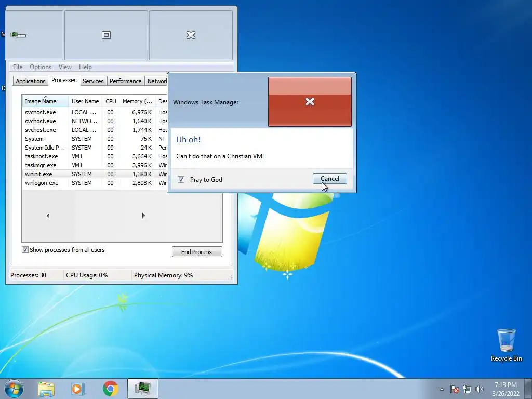Uncheck the Pray to God checkbox
Image resolution: width=532 pixels, height=399 pixels.
[181, 179]
